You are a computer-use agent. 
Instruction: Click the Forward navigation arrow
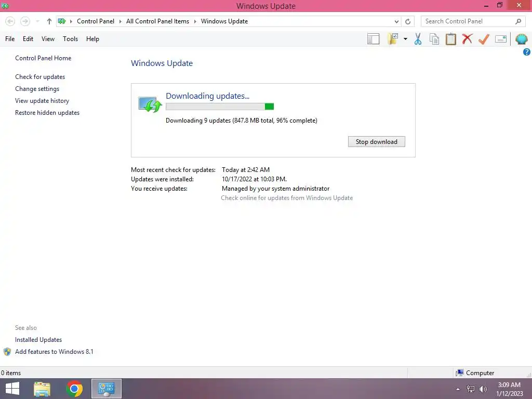[25, 21]
